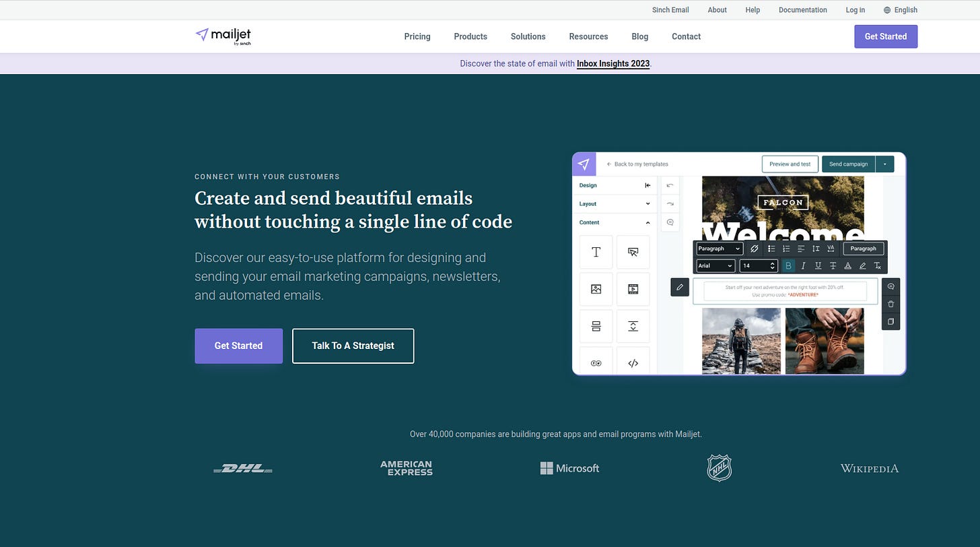
Task: Click the undo arrow in the editor
Action: (x=670, y=185)
